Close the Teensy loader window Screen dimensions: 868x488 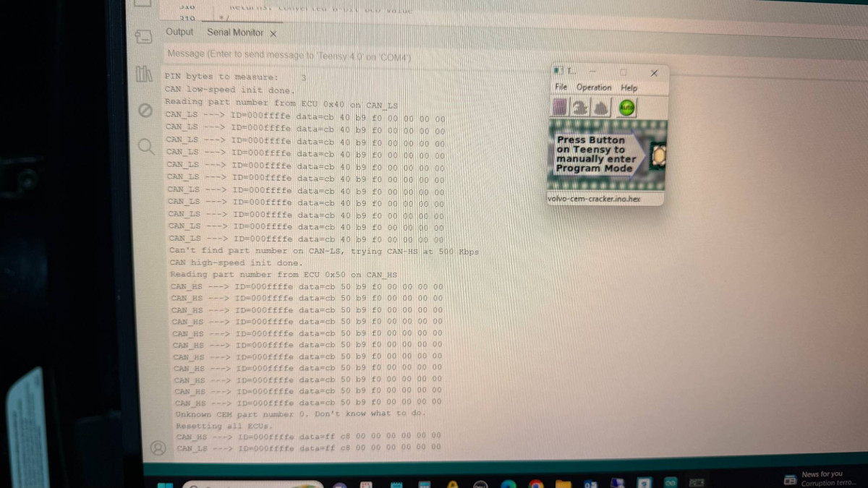[x=654, y=72]
